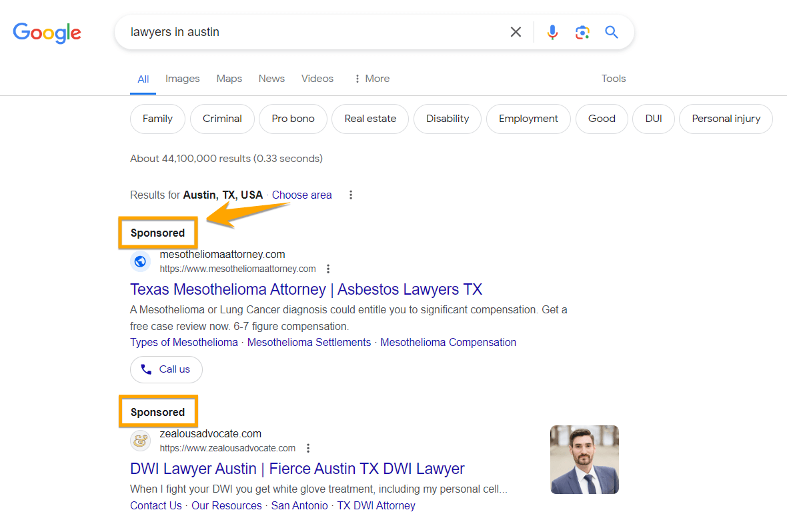Switch to the Videos tab
Screen dimensions: 787x532
coord(317,79)
